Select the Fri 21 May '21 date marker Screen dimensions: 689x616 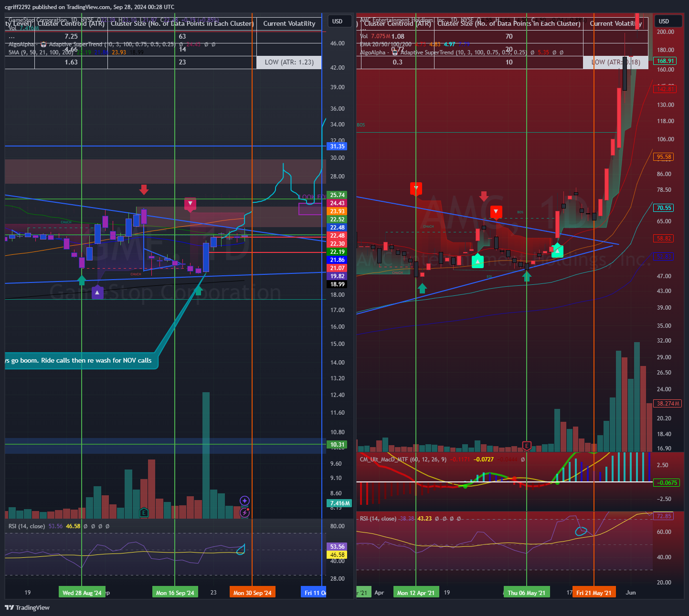coord(594,593)
